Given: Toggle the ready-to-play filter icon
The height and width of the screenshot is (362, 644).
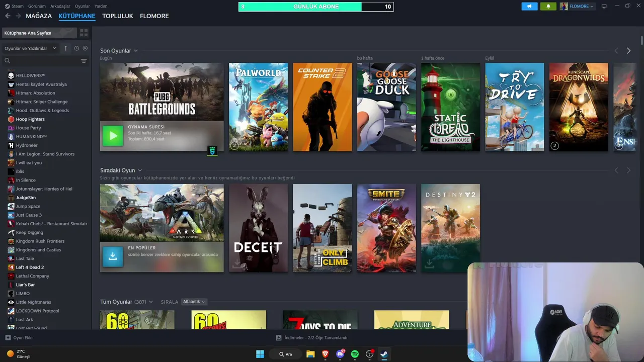Looking at the screenshot, I should pyautogui.click(x=85, y=48).
